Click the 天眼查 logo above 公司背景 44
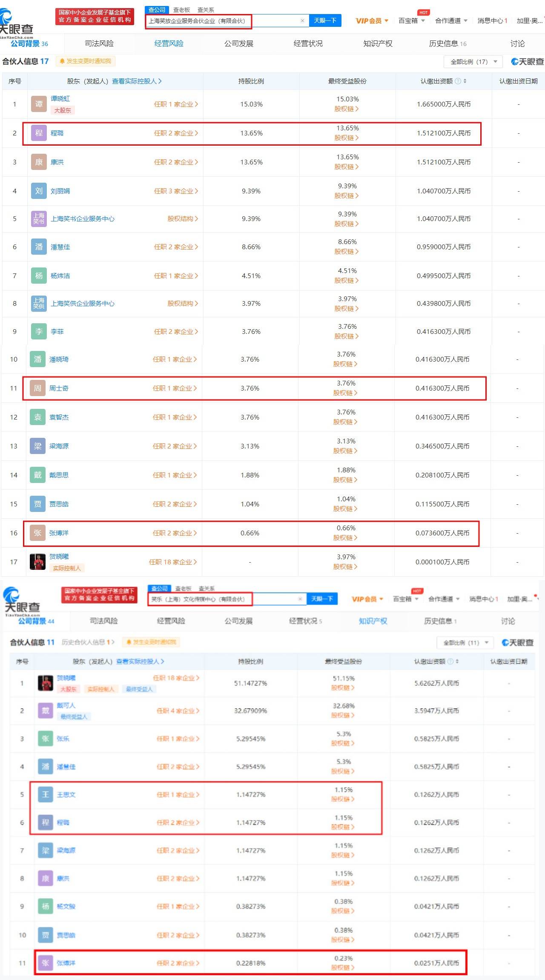The image size is (545, 980). coord(21,601)
